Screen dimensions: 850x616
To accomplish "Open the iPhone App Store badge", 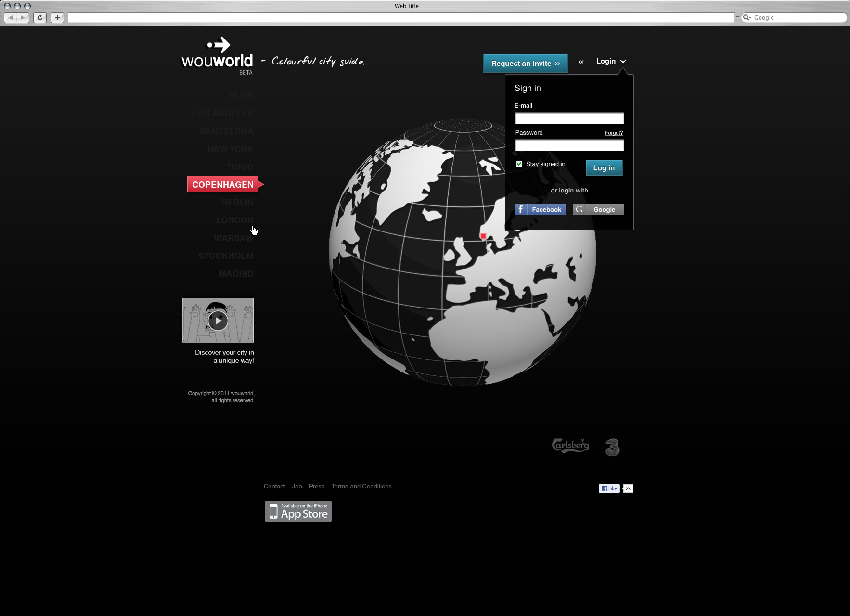I will 298,511.
